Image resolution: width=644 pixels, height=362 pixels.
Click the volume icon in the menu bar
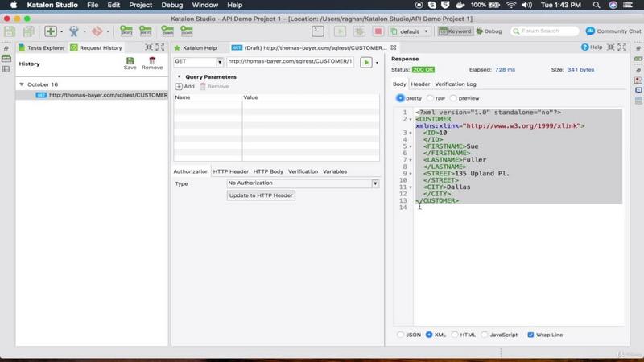tap(526, 5)
